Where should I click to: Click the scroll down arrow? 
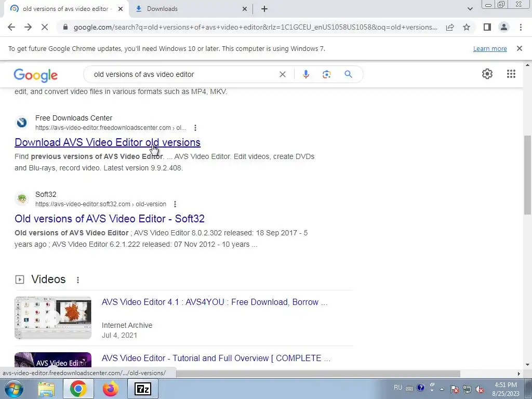(x=527, y=365)
